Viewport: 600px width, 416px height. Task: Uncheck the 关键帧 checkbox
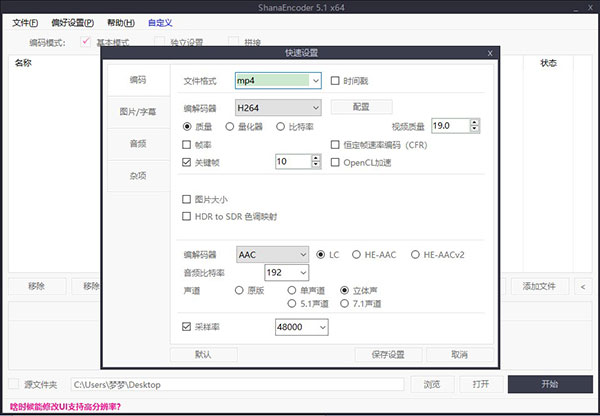tap(187, 162)
